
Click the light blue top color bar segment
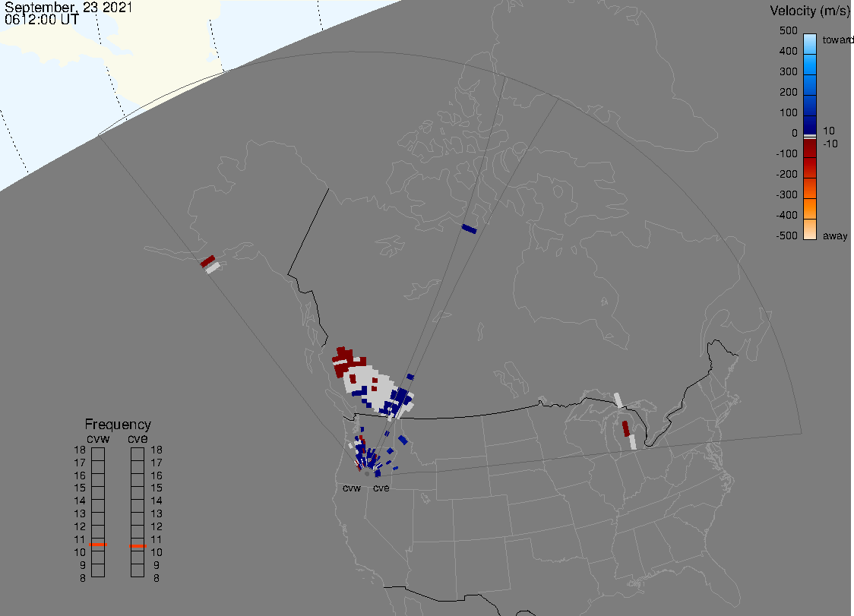(810, 43)
